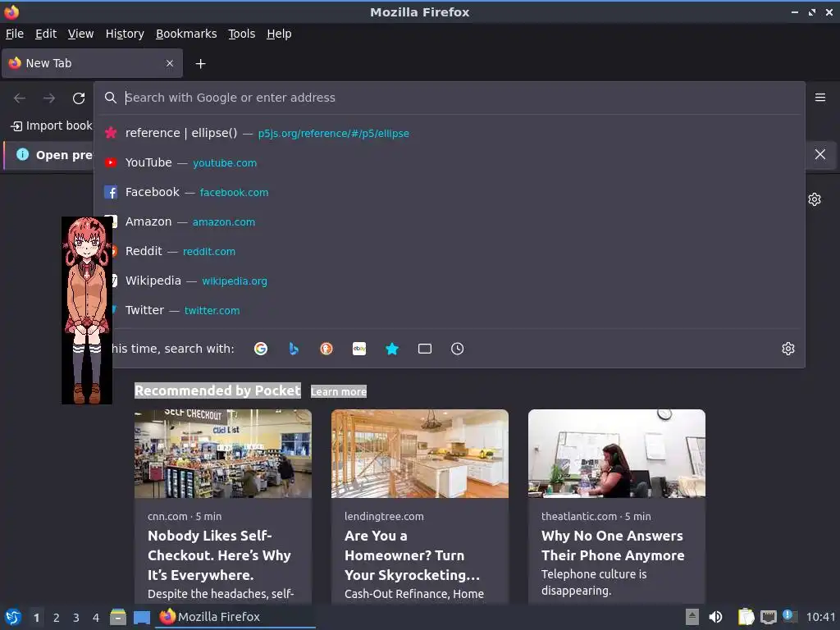Click the reload page button
This screenshot has width=840, height=630.
79,98
